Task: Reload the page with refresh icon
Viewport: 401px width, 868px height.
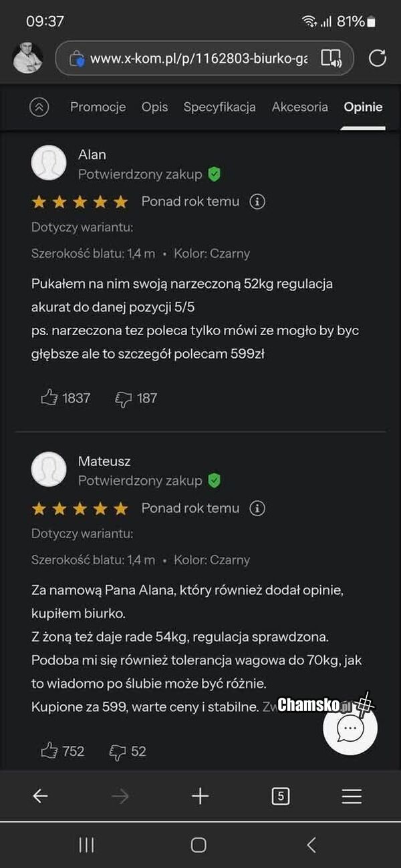Action: tap(378, 59)
